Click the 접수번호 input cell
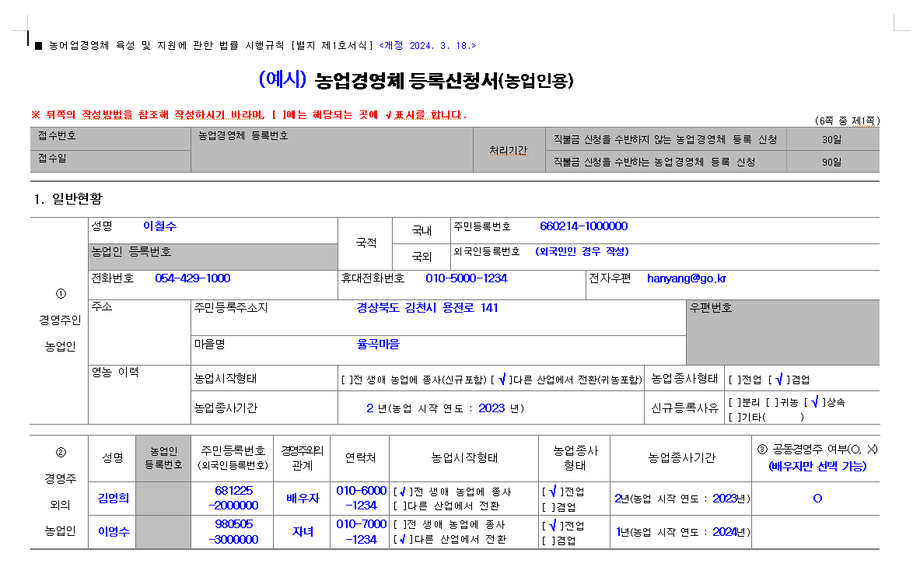Image resolution: width=920 pixels, height=588 pixels. pyautogui.click(x=109, y=140)
